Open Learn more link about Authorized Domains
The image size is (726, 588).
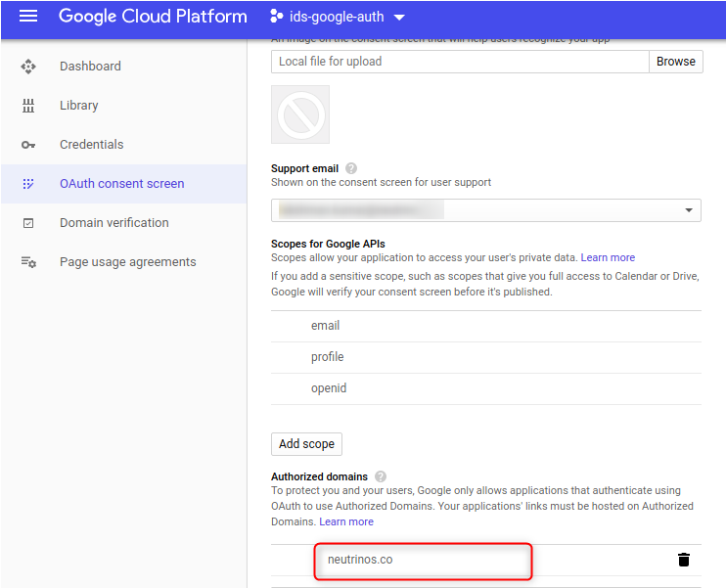tap(346, 521)
